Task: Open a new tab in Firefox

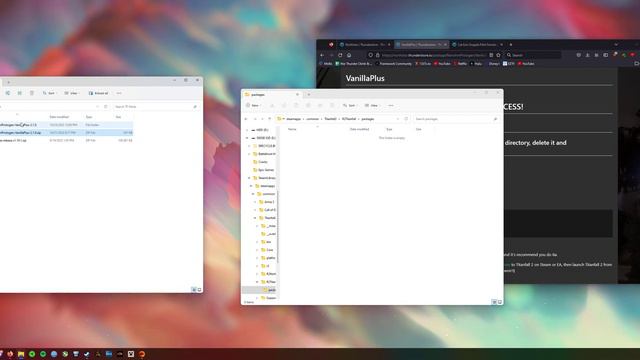Action: 511,44
